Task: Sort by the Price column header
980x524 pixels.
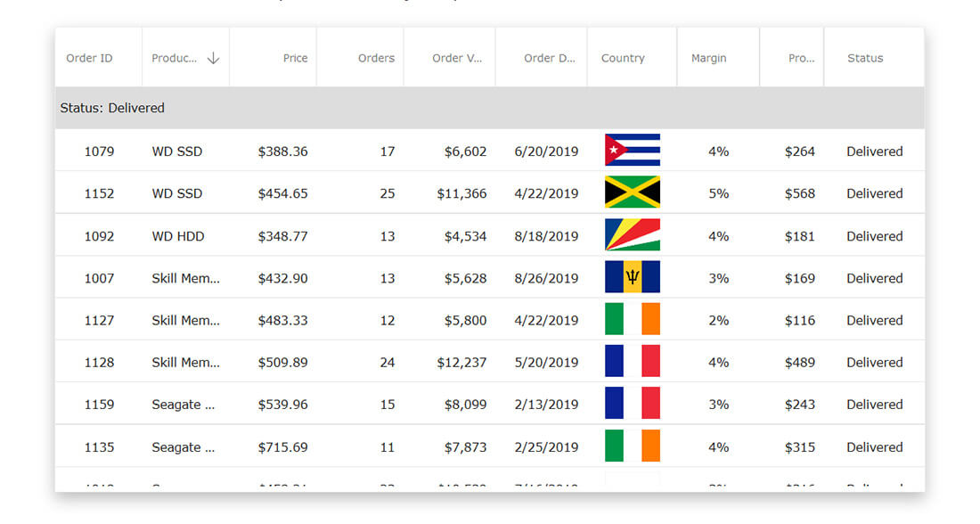Action: click(295, 59)
